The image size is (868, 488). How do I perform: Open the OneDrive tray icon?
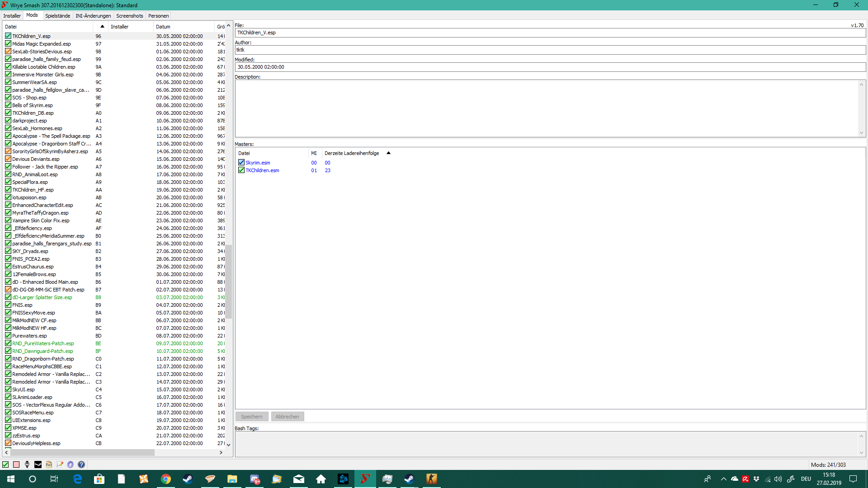735,479
